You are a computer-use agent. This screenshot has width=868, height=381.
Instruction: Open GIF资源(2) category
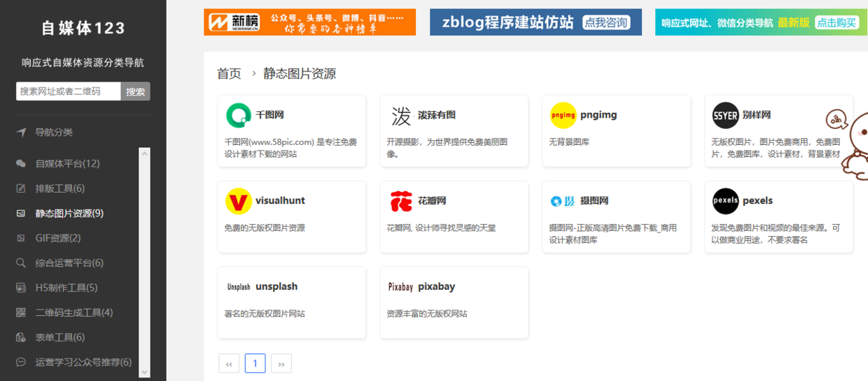coord(58,238)
